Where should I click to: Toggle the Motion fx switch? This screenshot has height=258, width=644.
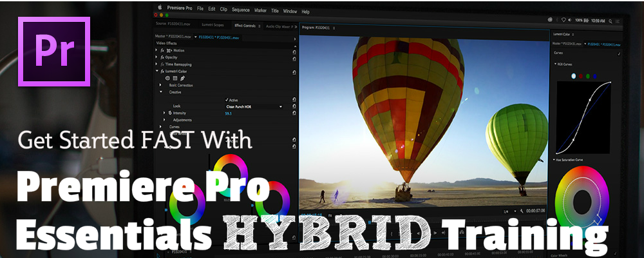162,50
